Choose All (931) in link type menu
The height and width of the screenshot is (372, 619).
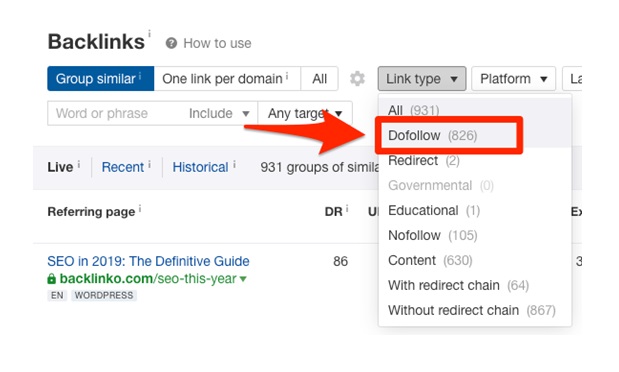point(475,110)
